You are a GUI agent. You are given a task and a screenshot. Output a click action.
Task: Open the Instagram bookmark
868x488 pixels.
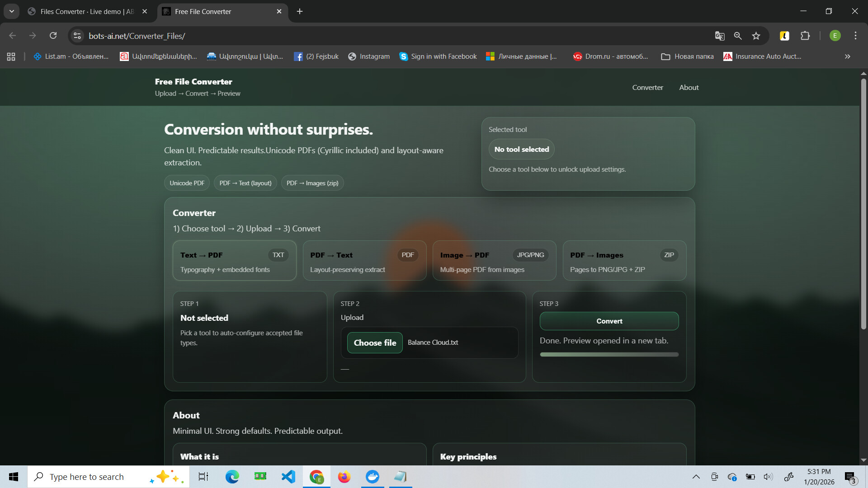(x=369, y=56)
